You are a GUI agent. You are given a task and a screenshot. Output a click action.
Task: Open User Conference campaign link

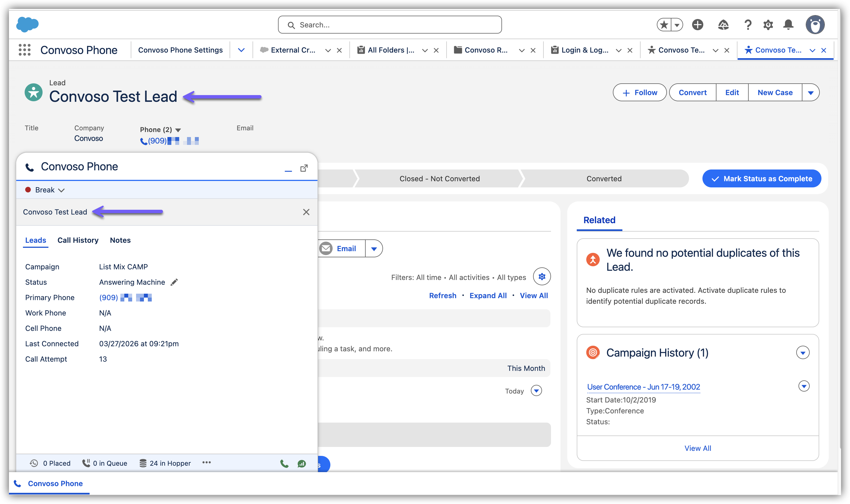(643, 387)
